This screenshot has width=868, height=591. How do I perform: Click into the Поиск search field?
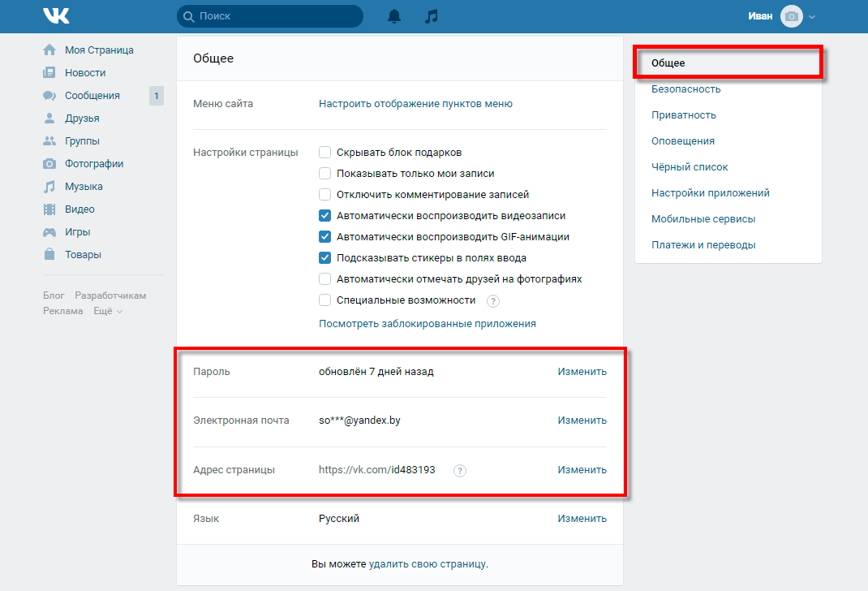click(x=270, y=16)
